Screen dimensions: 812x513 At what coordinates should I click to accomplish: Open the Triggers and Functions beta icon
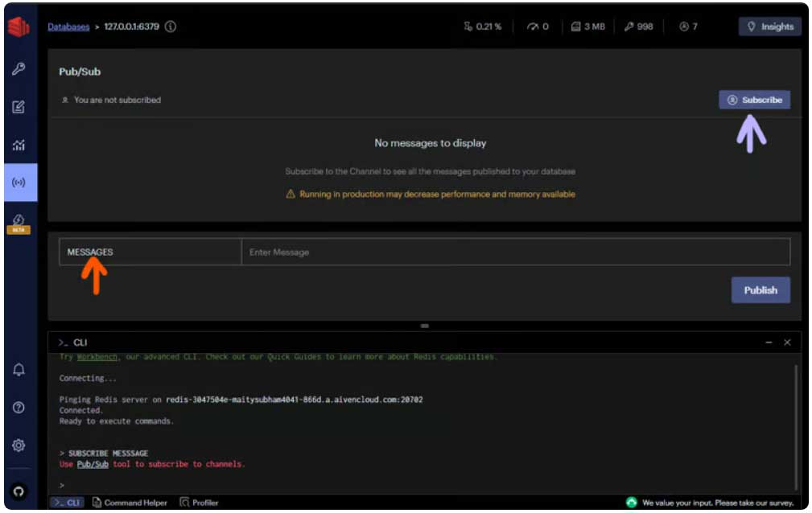tap(19, 220)
